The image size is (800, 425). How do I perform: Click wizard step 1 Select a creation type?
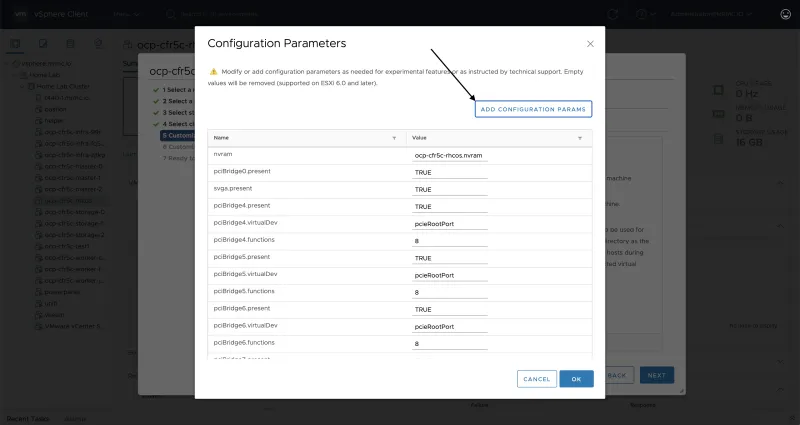[x=177, y=90]
